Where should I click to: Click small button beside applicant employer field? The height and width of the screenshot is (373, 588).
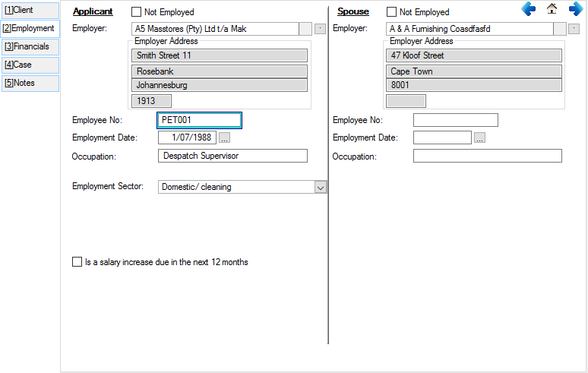320,29
